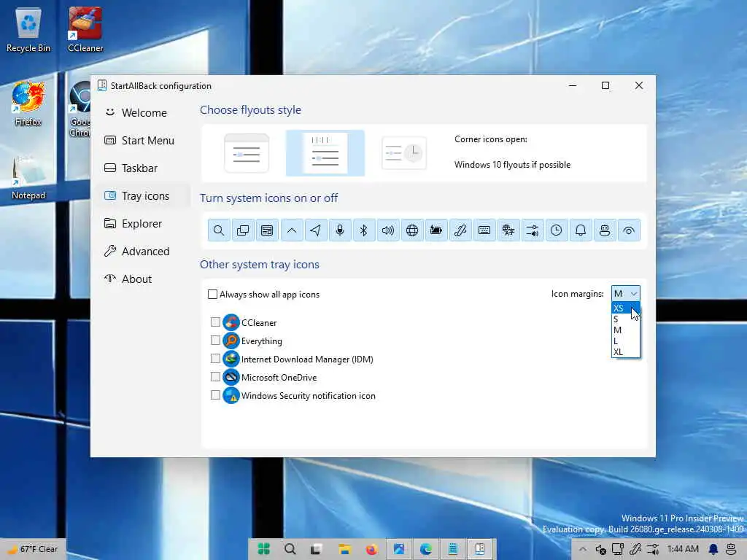747x560 pixels.
Task: Toggle the Clock system icon
Action: click(557, 230)
